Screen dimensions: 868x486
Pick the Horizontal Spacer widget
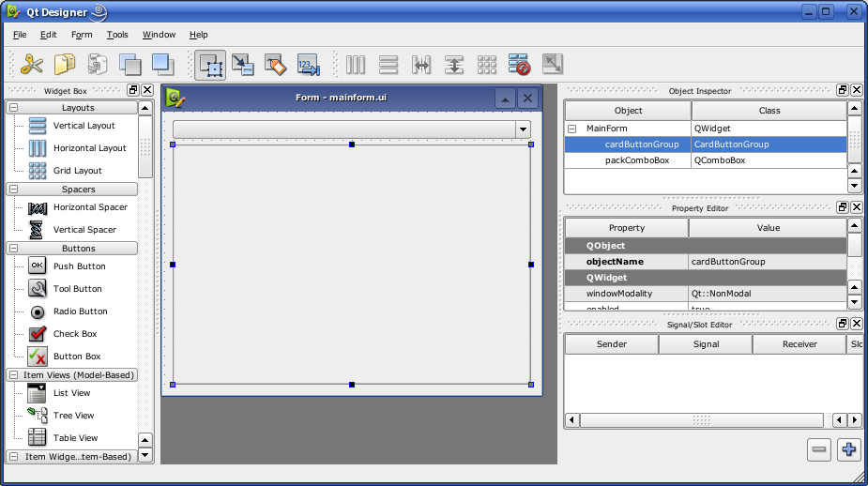point(78,207)
